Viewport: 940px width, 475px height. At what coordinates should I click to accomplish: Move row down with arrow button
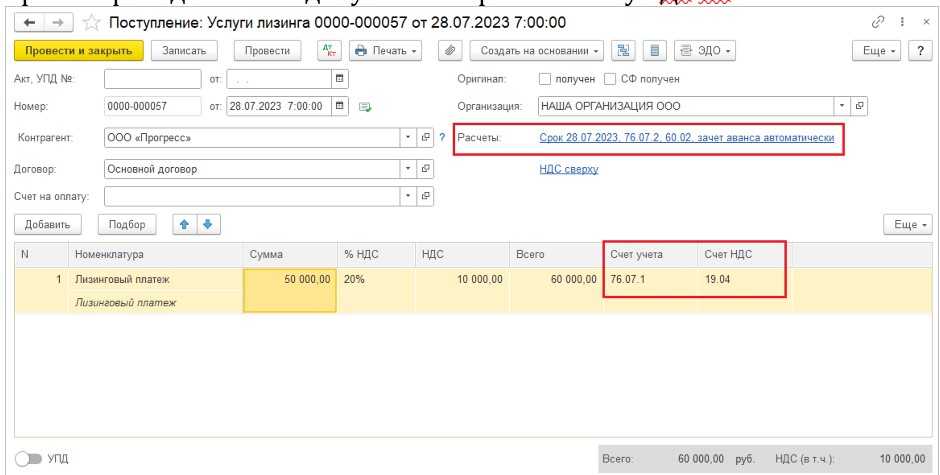[x=207, y=225]
